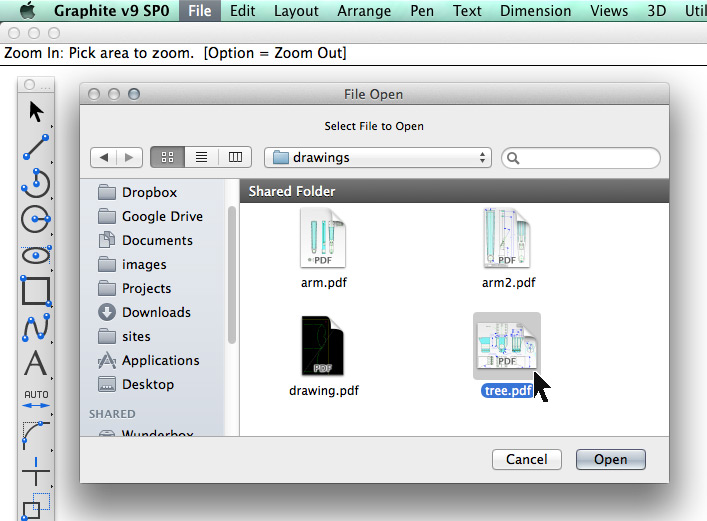The width and height of the screenshot is (707, 521).
Task: Select the Line tool
Action: tap(36, 147)
